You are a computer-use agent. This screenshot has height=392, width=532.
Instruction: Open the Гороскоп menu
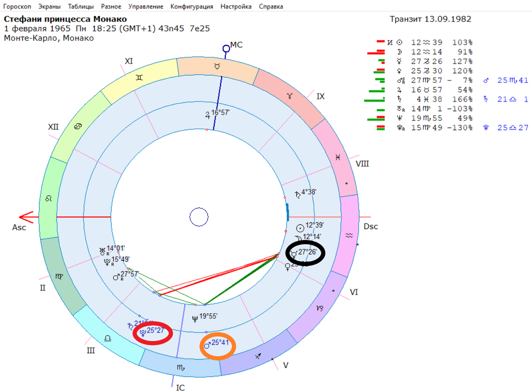coord(17,7)
